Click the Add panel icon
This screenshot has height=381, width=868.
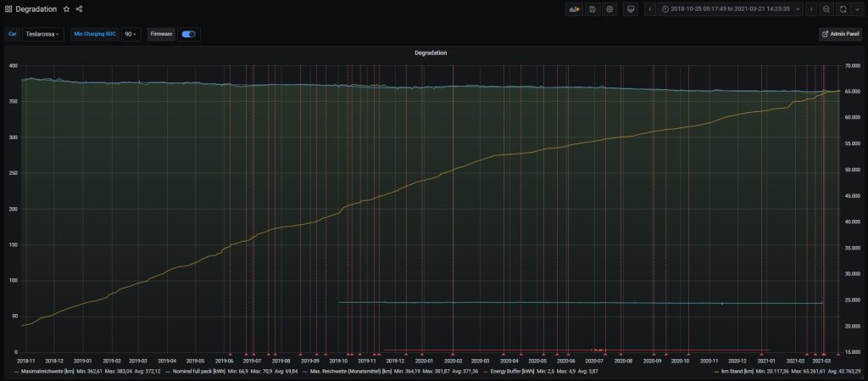pos(574,9)
